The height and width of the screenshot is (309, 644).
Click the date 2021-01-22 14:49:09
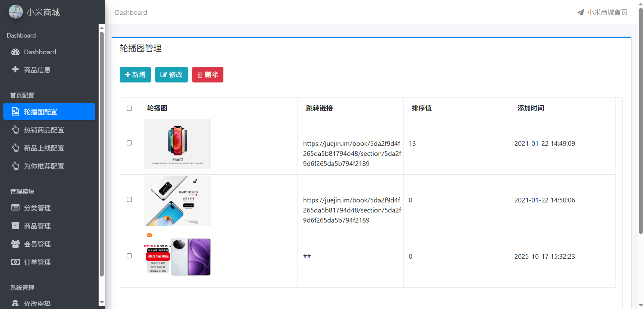point(544,143)
